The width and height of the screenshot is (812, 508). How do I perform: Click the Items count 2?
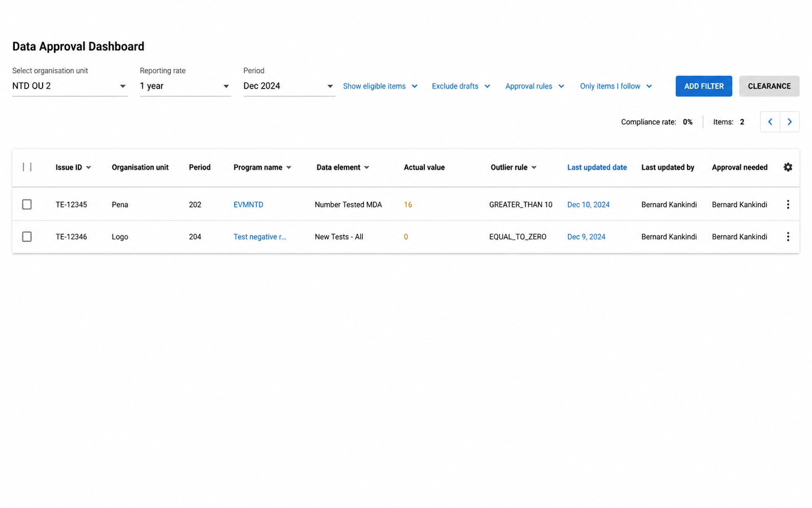tap(729, 122)
